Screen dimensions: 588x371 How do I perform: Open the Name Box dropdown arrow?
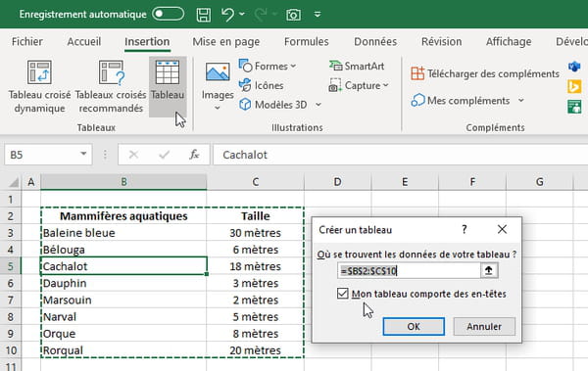coord(83,154)
